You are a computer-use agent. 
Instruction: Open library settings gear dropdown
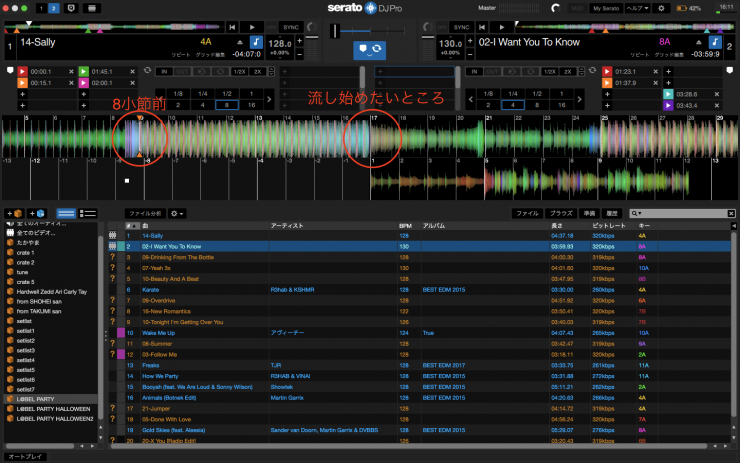pyautogui.click(x=177, y=213)
